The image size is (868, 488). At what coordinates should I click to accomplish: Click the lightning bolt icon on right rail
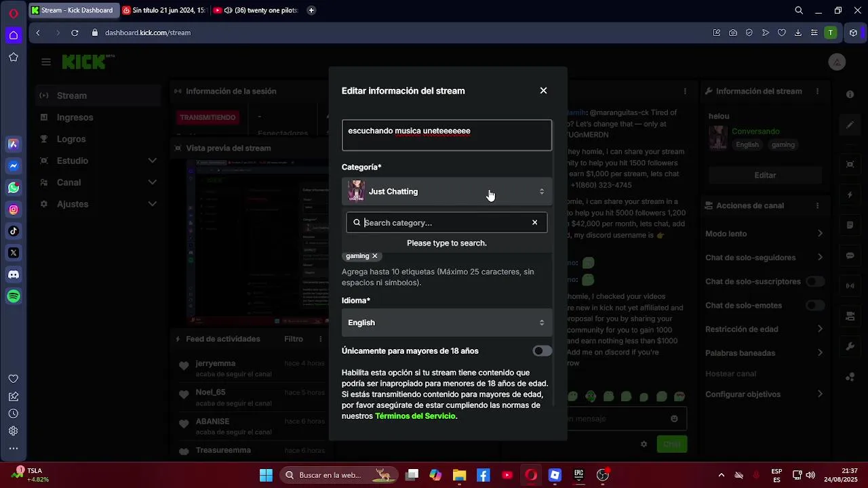tap(850, 195)
